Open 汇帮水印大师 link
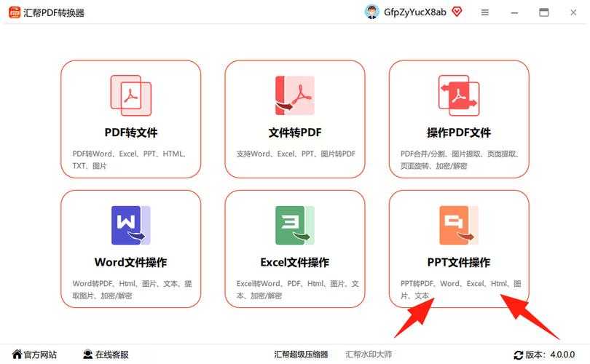This screenshot has width=590, height=364. coord(368,355)
